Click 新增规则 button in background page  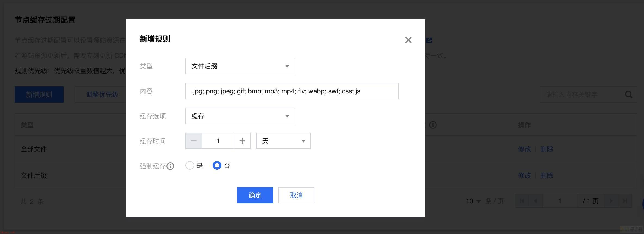click(39, 94)
